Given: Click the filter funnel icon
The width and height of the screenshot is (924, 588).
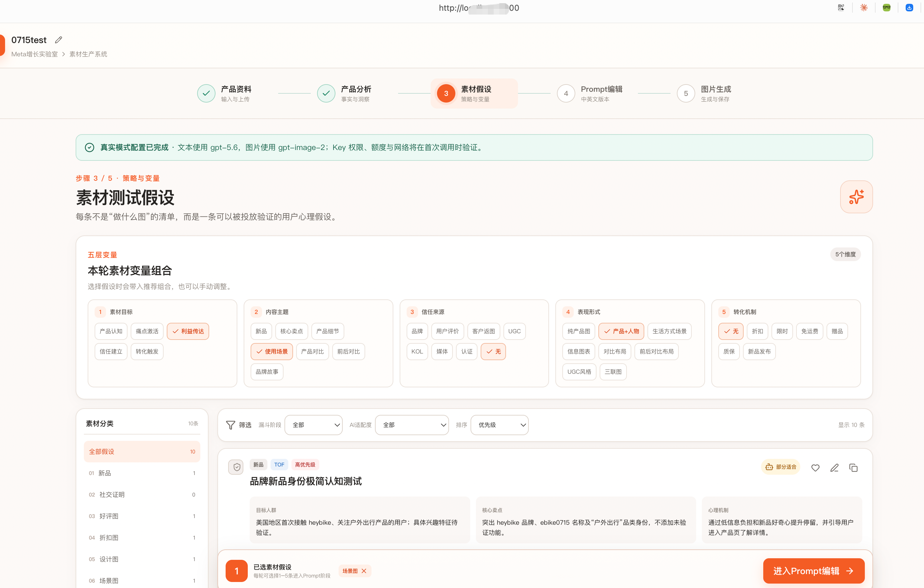Looking at the screenshot, I should click(x=231, y=425).
